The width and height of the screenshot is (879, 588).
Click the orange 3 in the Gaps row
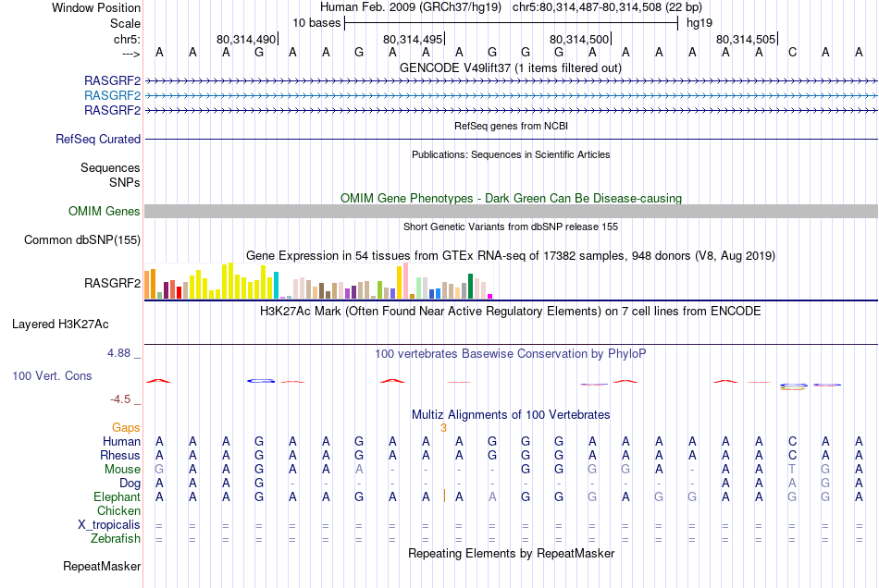click(443, 428)
